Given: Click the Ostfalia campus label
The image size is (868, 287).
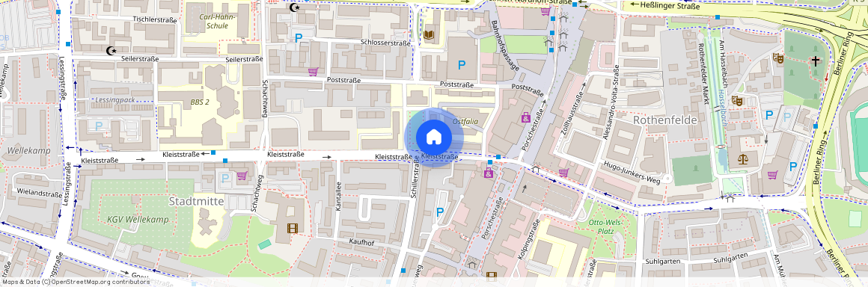Looking at the screenshot, I should click(x=465, y=120).
